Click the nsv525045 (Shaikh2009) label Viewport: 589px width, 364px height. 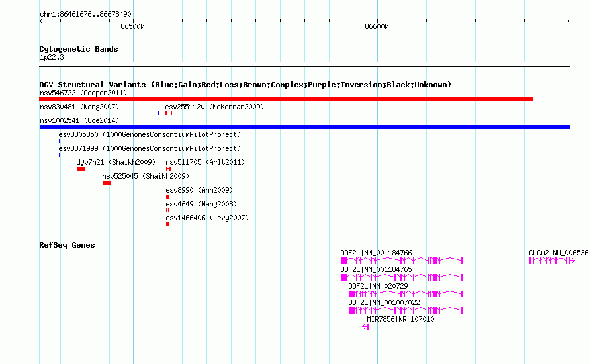click(146, 176)
